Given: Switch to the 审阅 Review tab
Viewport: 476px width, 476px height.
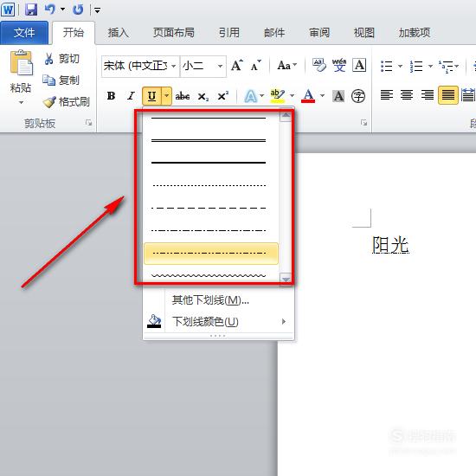Looking at the screenshot, I should (x=319, y=33).
